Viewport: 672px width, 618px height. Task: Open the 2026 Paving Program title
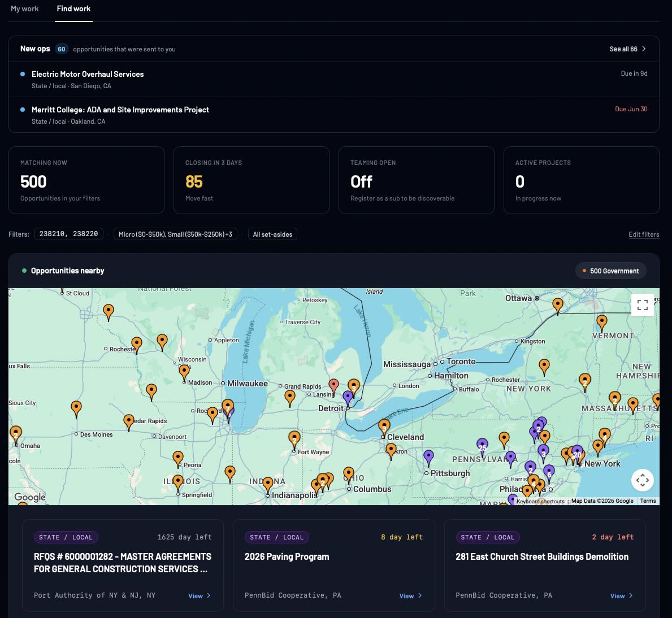(x=287, y=557)
